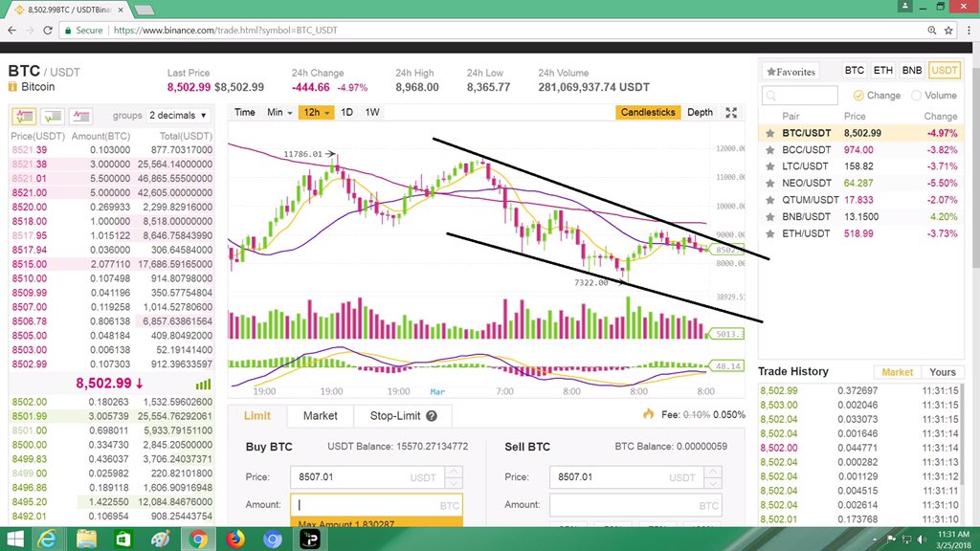Set chart interval to 1W

[x=372, y=113]
